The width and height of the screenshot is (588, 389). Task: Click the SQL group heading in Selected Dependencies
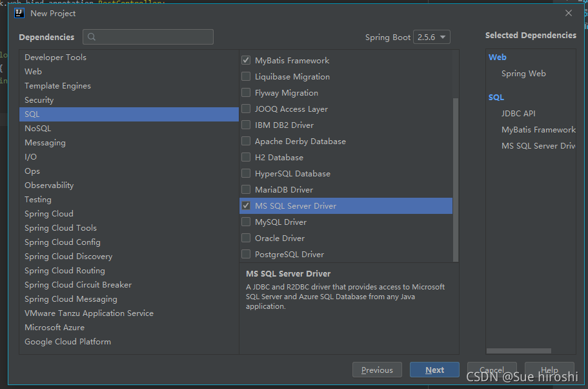496,97
